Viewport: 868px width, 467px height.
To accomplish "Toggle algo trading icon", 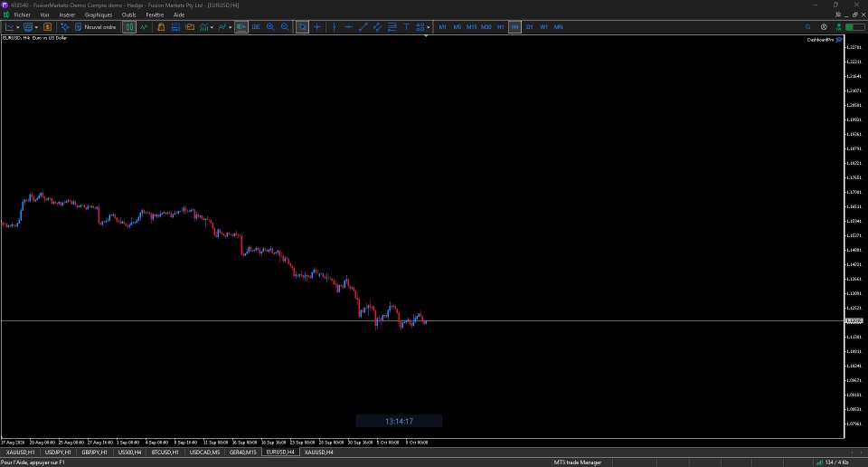I will tap(65, 26).
